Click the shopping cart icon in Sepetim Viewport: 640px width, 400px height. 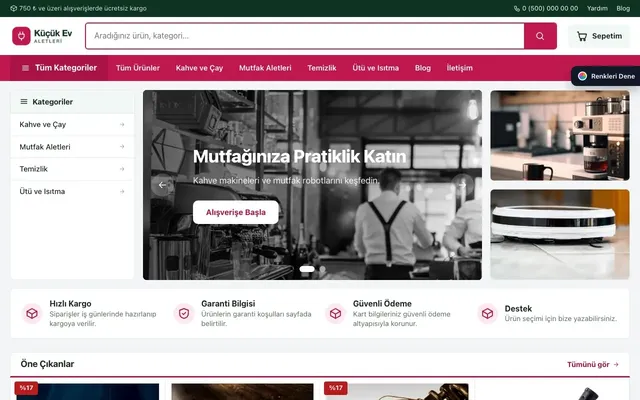point(582,36)
